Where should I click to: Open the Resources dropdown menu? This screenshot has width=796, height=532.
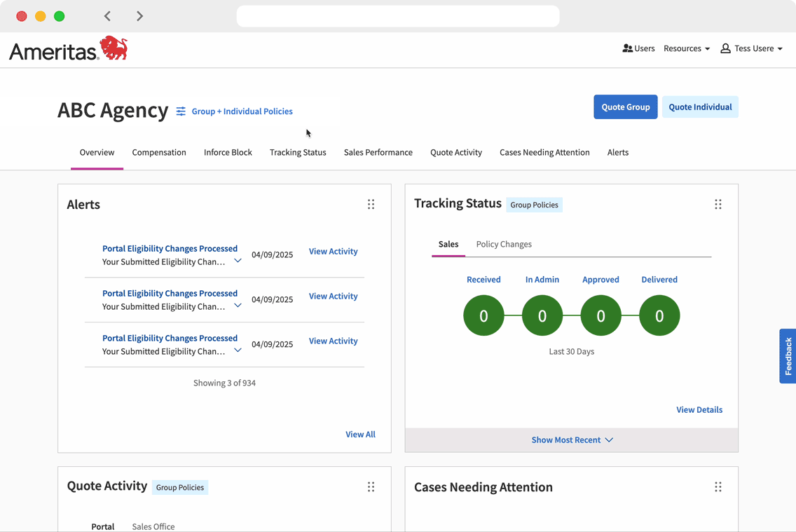pyautogui.click(x=686, y=48)
